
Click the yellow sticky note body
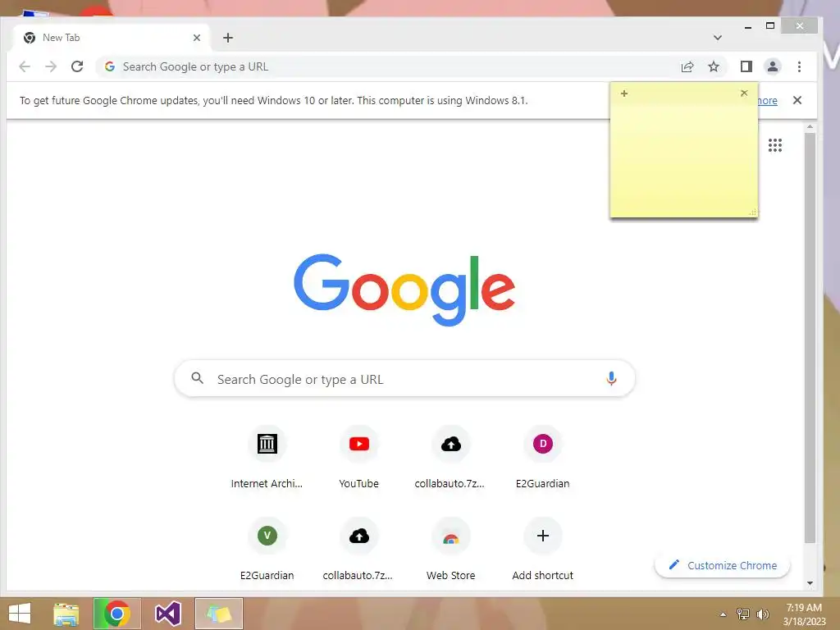pyautogui.click(x=684, y=159)
